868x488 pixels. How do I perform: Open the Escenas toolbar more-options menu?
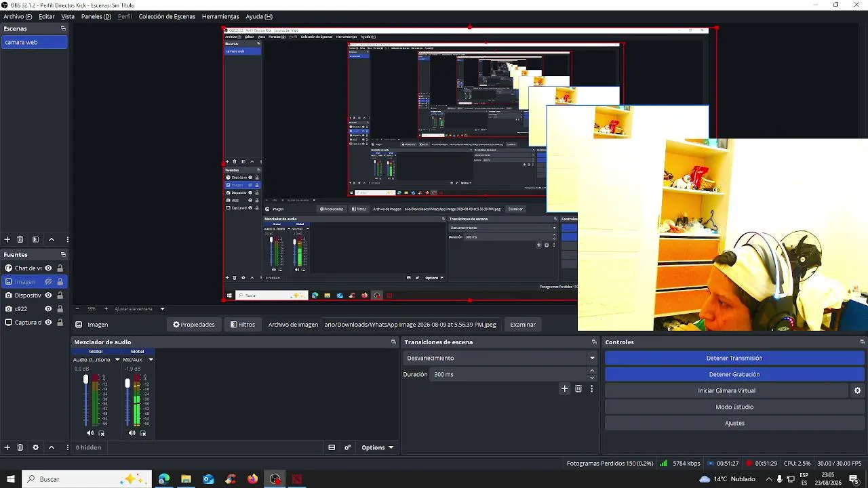tap(67, 239)
